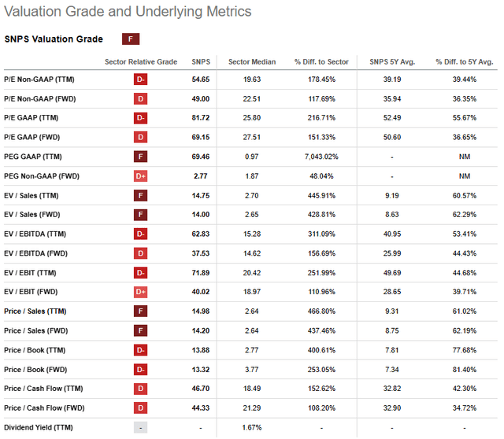Click the D- grade badge for EV / EBITDA (TTM)

140,234
